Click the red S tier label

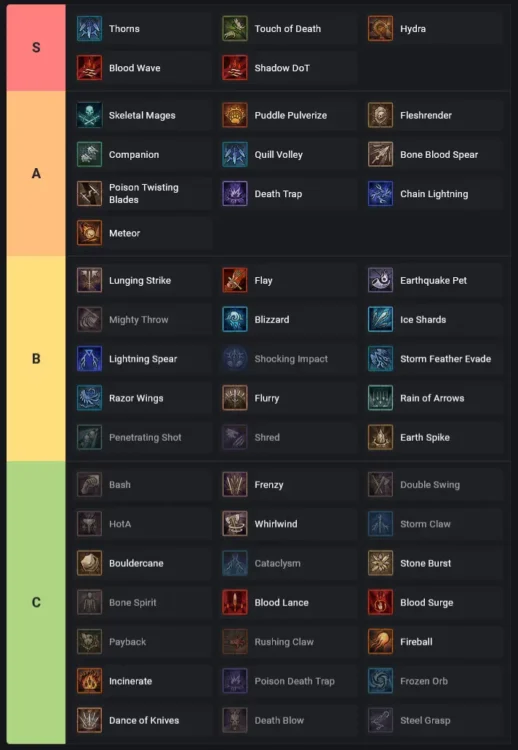36,48
